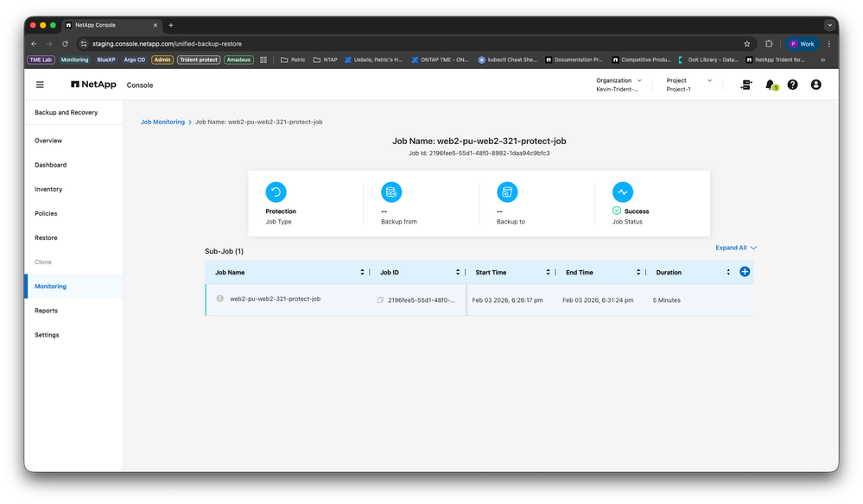Click the Job Monitoring breadcrumb link
Screen dimensions: 863x504
pos(162,122)
